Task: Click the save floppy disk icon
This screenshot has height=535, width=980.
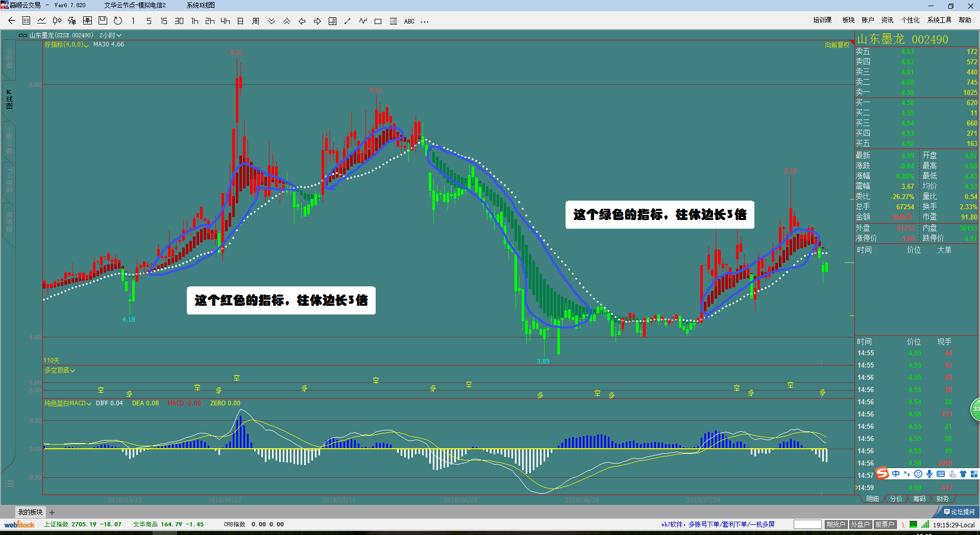Action: coord(103,21)
